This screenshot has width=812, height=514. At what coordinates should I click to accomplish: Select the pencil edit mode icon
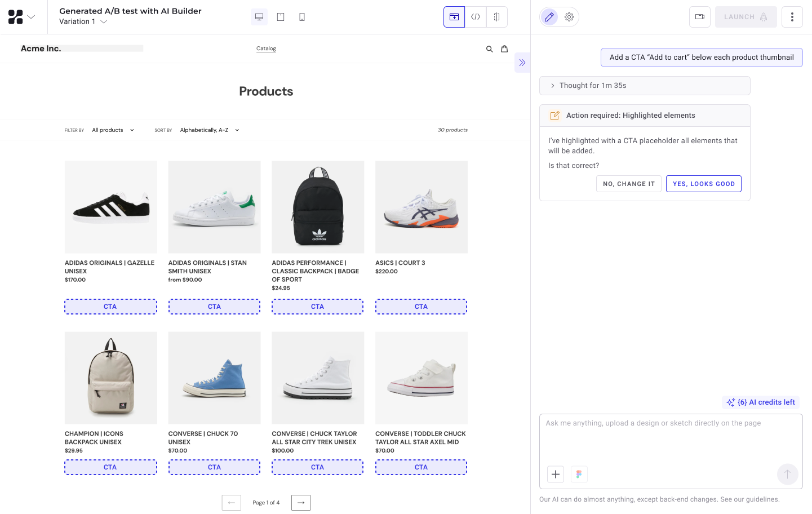click(549, 17)
